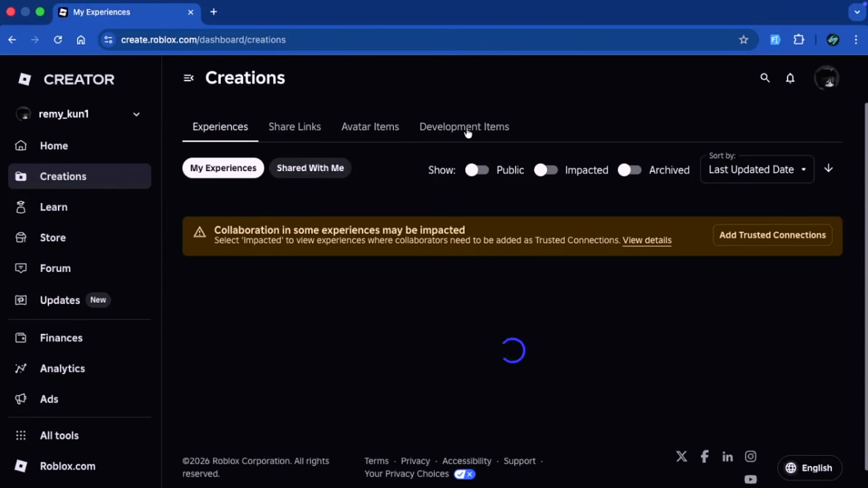
Task: Click the sort direction arrow icon
Action: click(x=828, y=169)
